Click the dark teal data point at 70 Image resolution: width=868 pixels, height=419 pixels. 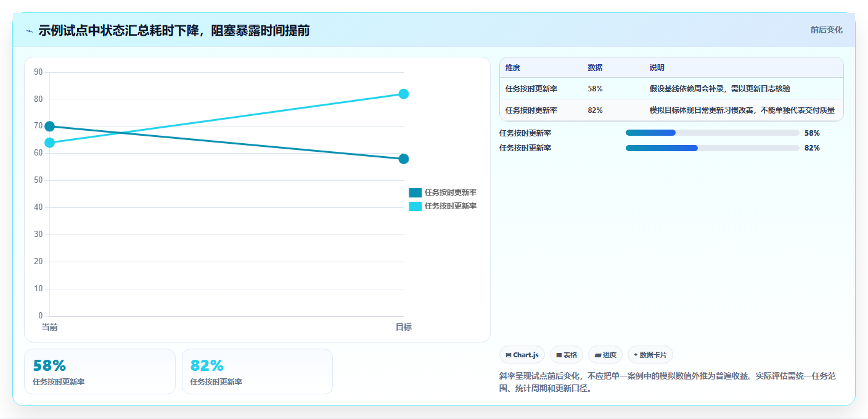50,127
